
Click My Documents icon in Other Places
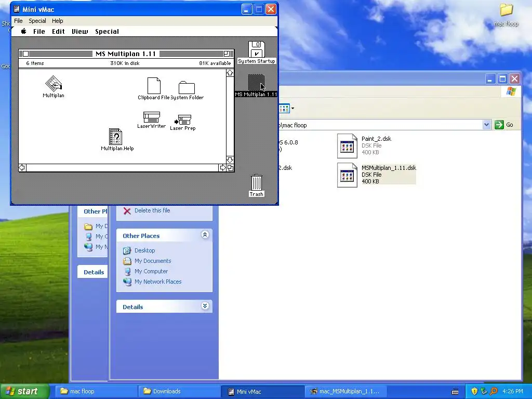click(x=127, y=261)
